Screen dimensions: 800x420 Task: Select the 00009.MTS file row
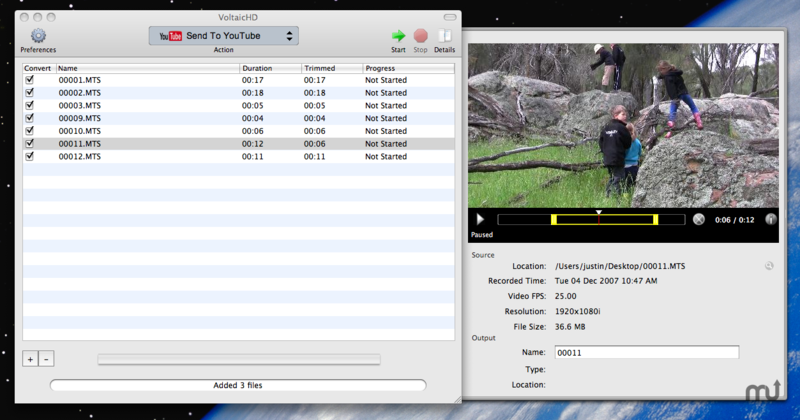pos(238,118)
